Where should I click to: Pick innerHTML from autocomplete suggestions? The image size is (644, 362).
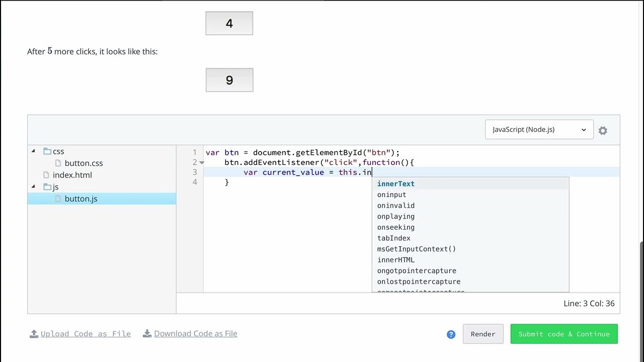click(x=470, y=259)
